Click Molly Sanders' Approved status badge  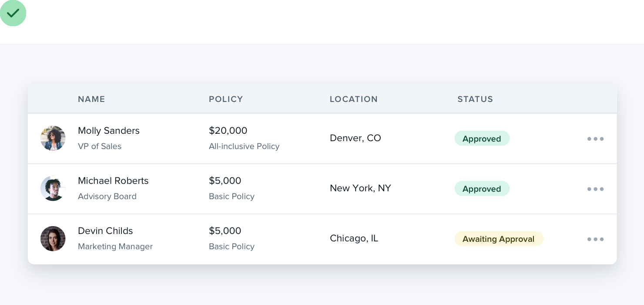482,139
